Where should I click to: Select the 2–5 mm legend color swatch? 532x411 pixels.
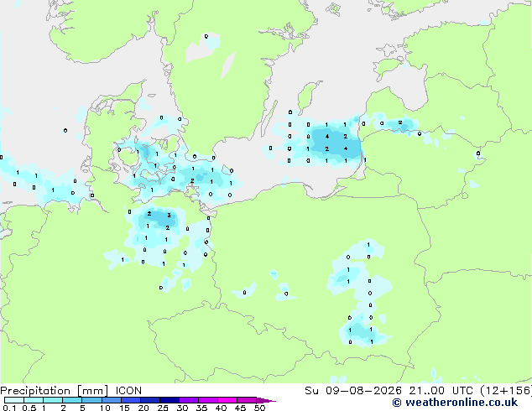[72, 400]
